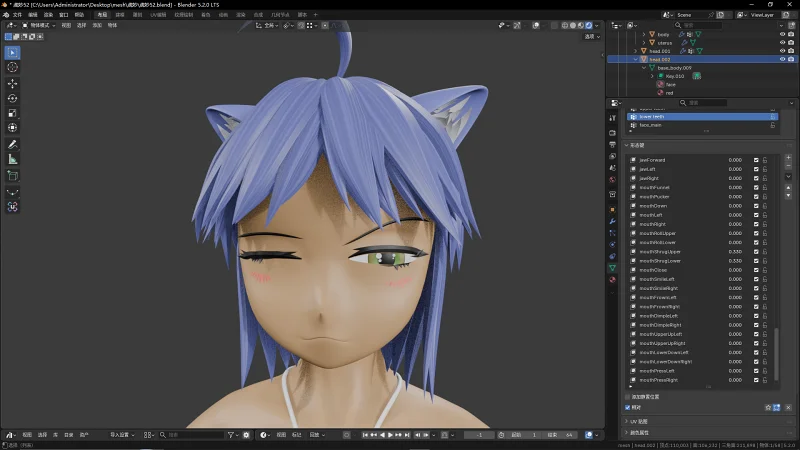This screenshot has width=800, height=450.
Task: Expand the uterus object in outliner
Action: tap(643, 43)
